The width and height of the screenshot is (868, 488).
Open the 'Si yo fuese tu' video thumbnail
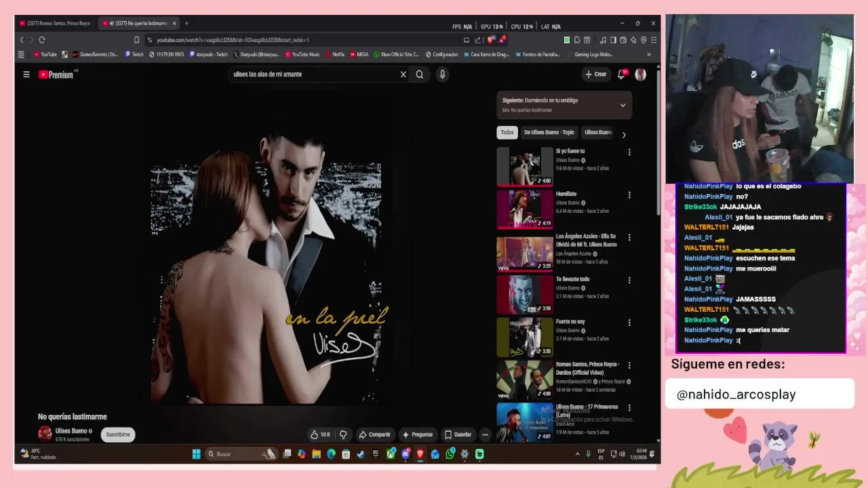point(525,166)
